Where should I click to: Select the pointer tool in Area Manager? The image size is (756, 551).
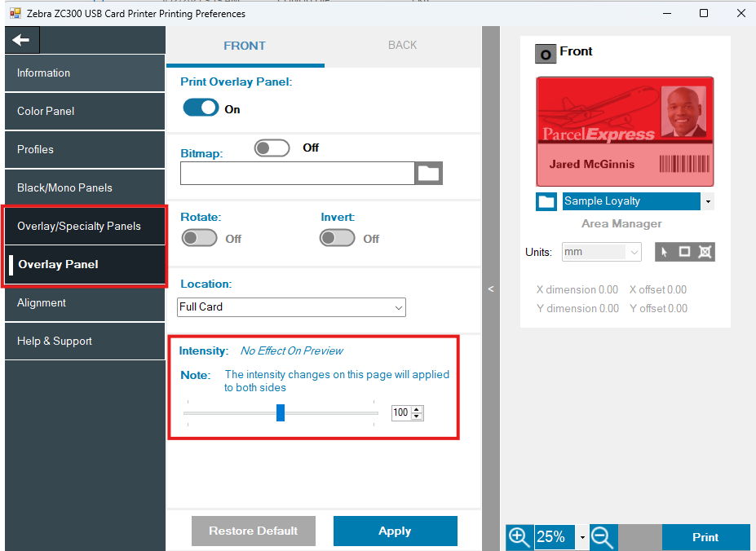point(665,252)
